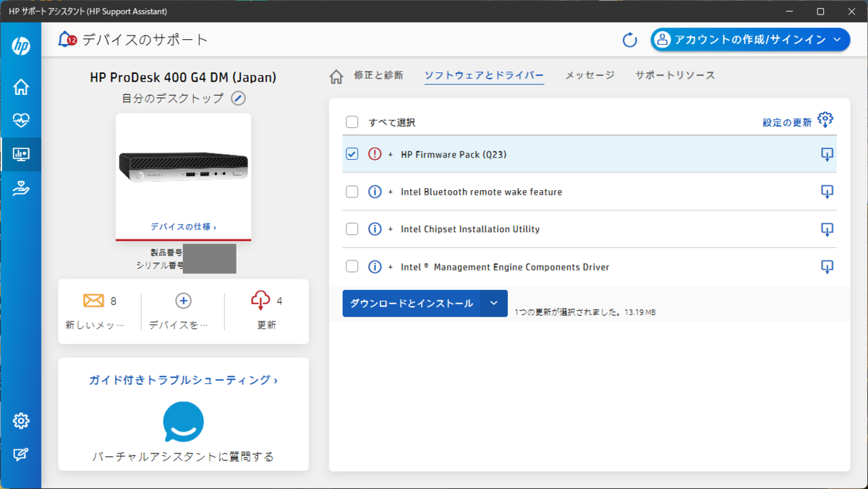Check Intel Management Engine Components Driver checkbox
The width and height of the screenshot is (868, 489).
coord(352,267)
